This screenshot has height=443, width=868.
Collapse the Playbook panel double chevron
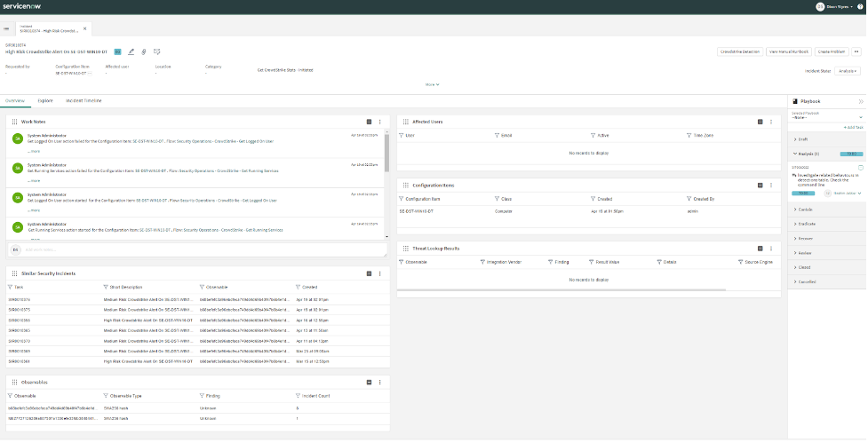(861, 102)
